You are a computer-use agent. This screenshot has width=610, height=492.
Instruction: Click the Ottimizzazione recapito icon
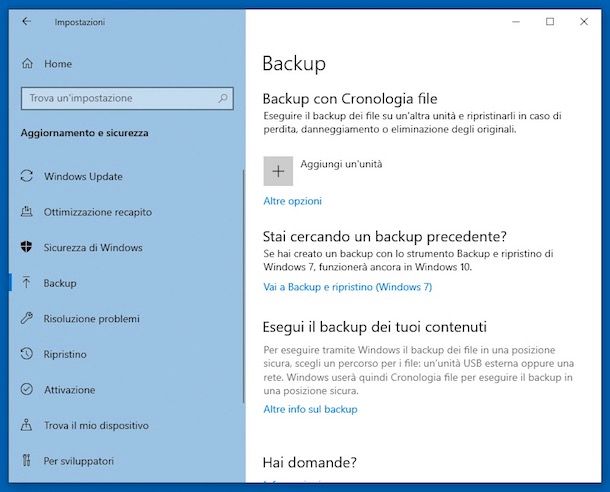[26, 212]
